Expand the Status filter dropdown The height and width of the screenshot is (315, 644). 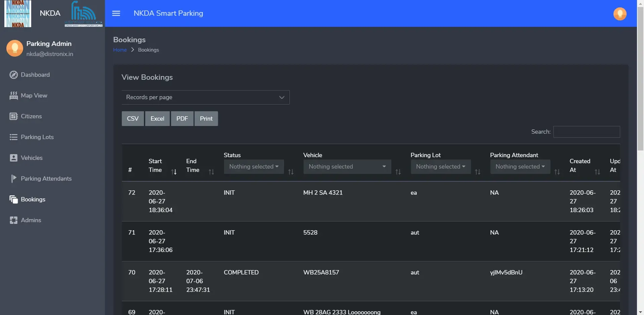[x=254, y=167]
